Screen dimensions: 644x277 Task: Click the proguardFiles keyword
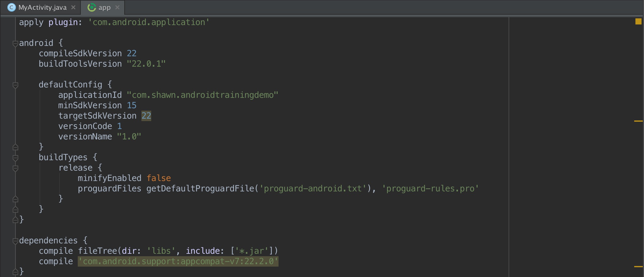110,189
